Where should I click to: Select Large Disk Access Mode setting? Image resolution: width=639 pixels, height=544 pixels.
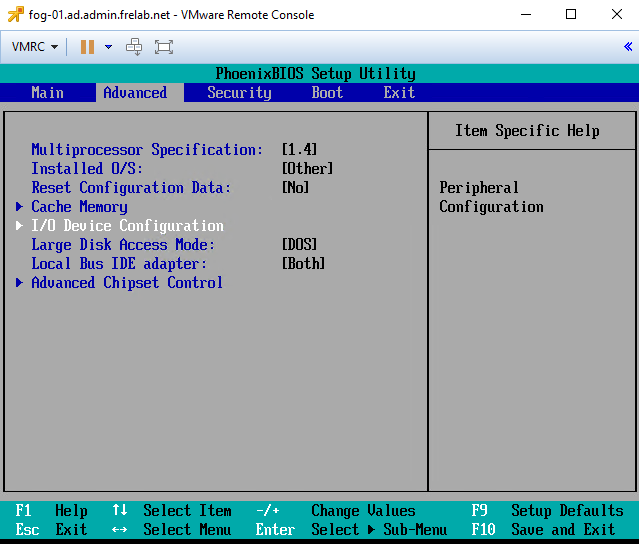tap(123, 244)
